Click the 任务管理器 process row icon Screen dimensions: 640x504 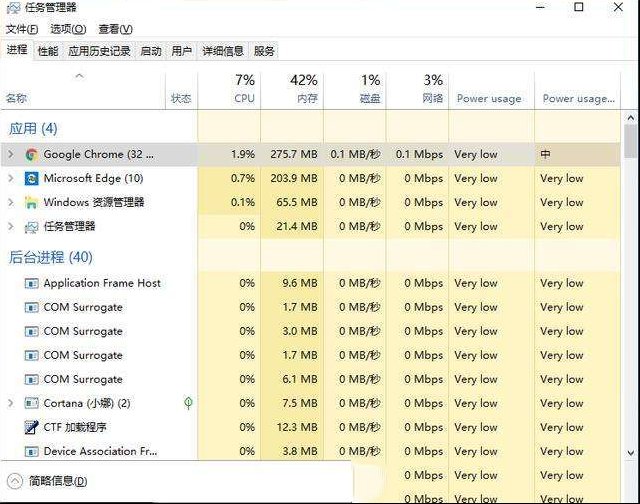pos(31,227)
